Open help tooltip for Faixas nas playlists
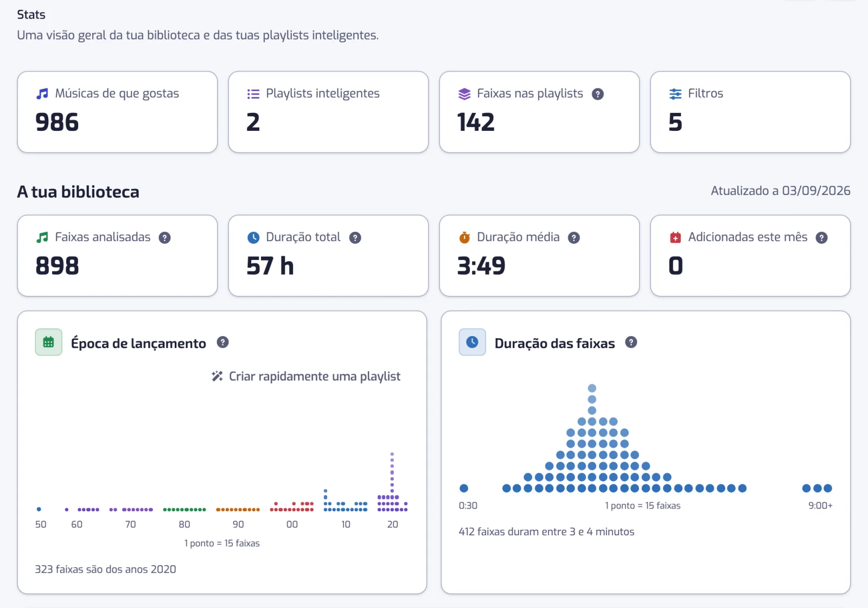The height and width of the screenshot is (608, 868). pyautogui.click(x=598, y=94)
